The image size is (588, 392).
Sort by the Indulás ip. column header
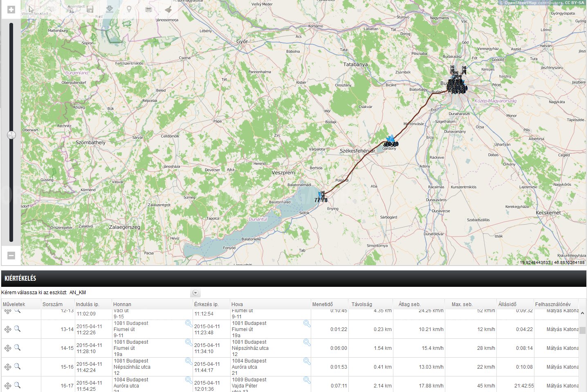pos(88,304)
